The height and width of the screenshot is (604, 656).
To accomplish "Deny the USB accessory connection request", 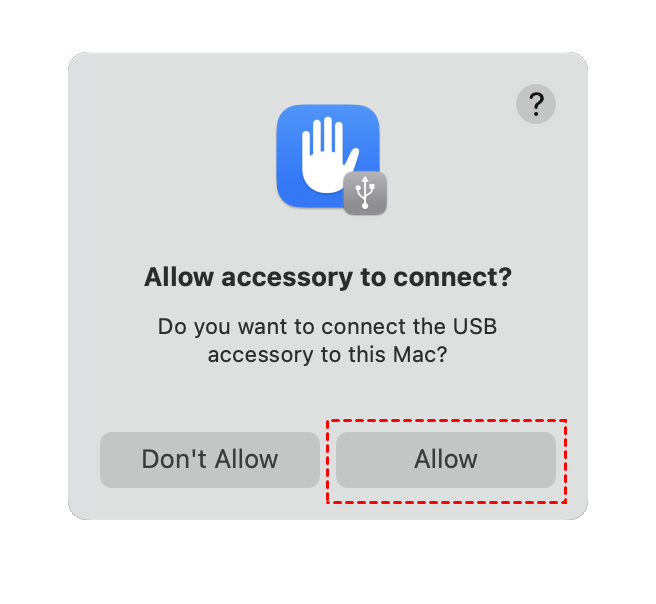I will [x=210, y=460].
